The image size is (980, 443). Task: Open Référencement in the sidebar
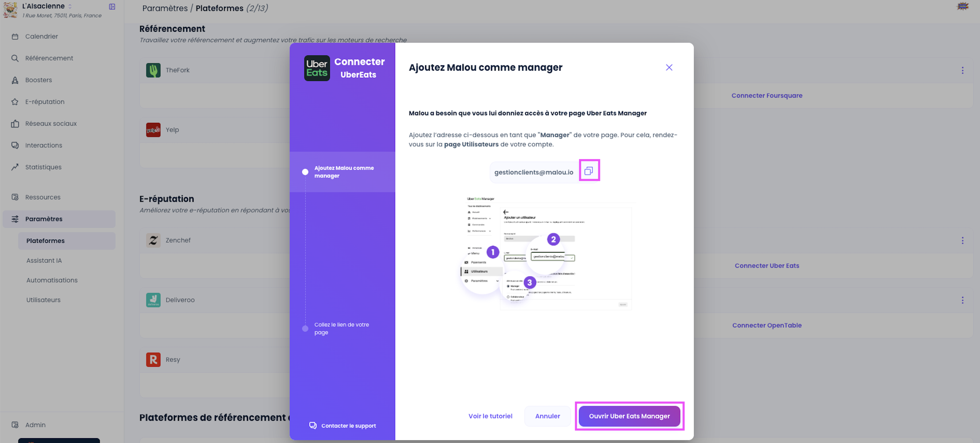(x=49, y=58)
